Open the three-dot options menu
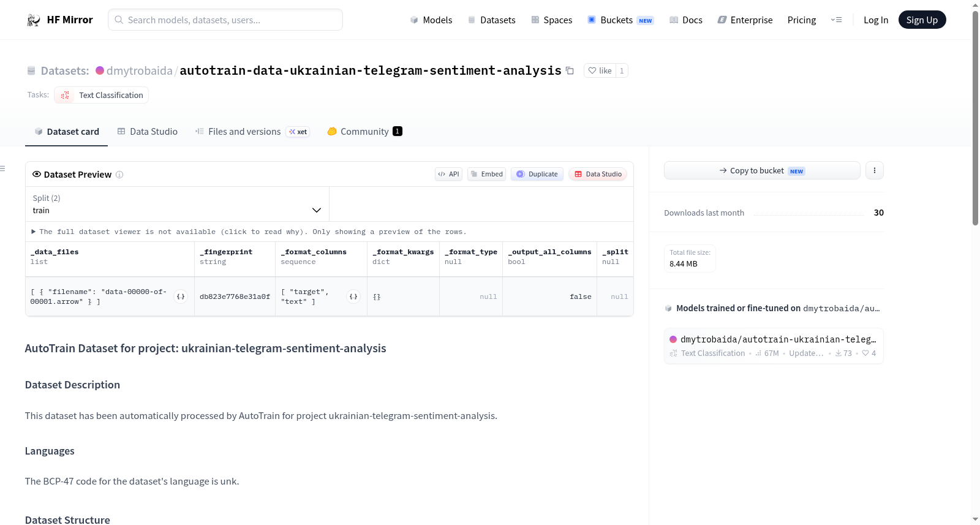The height and width of the screenshot is (525, 980). pos(875,170)
